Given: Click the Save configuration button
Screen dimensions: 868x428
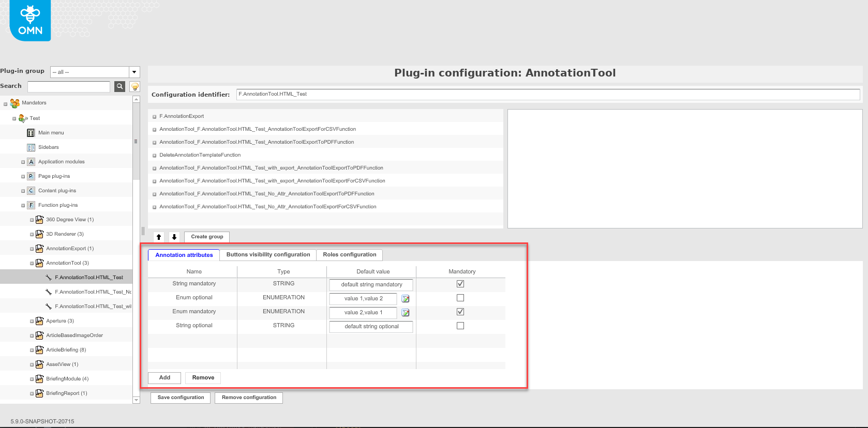Looking at the screenshot, I should click(x=181, y=398).
